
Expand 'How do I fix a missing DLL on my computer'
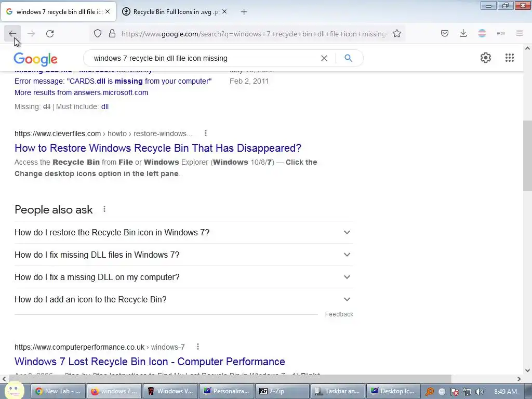pyautogui.click(x=183, y=277)
